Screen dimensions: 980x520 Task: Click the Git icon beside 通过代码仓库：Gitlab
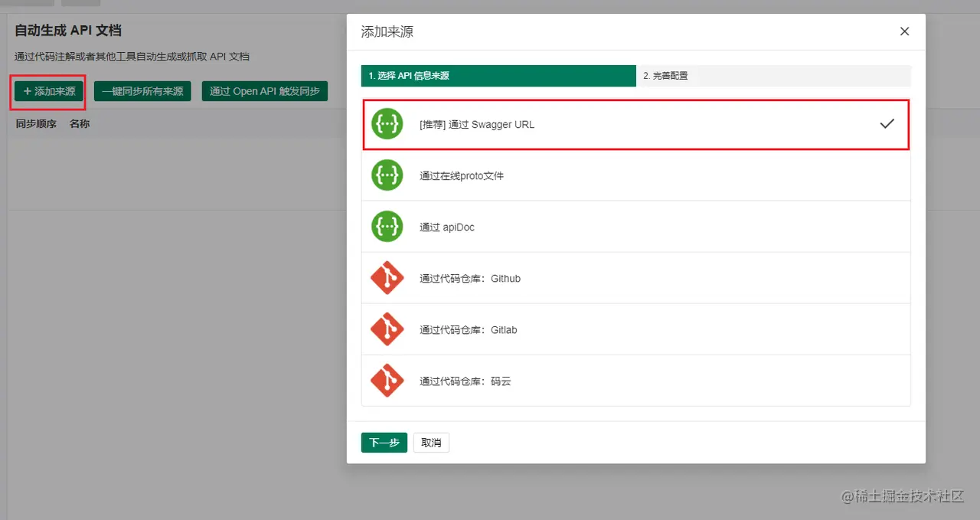[387, 329]
